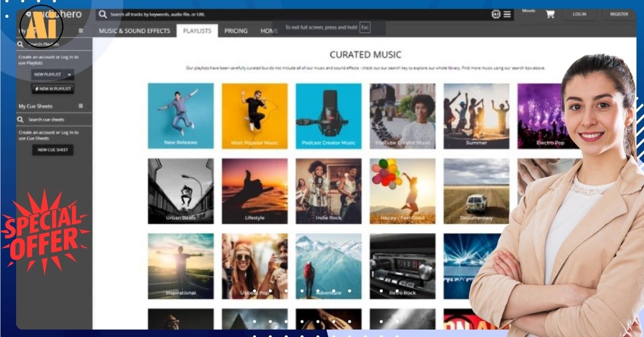Click the Search cue sheets magnifier icon
This screenshot has height=337, width=644.
click(20, 120)
